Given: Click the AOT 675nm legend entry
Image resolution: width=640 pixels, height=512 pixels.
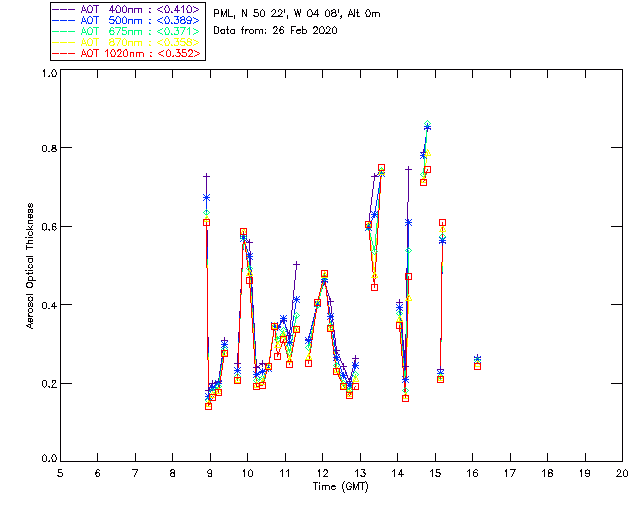Looking at the screenshot, I should 126,31.
